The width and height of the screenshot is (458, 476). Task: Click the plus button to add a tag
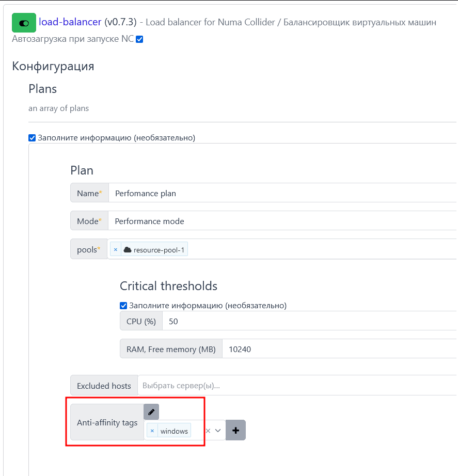point(235,430)
